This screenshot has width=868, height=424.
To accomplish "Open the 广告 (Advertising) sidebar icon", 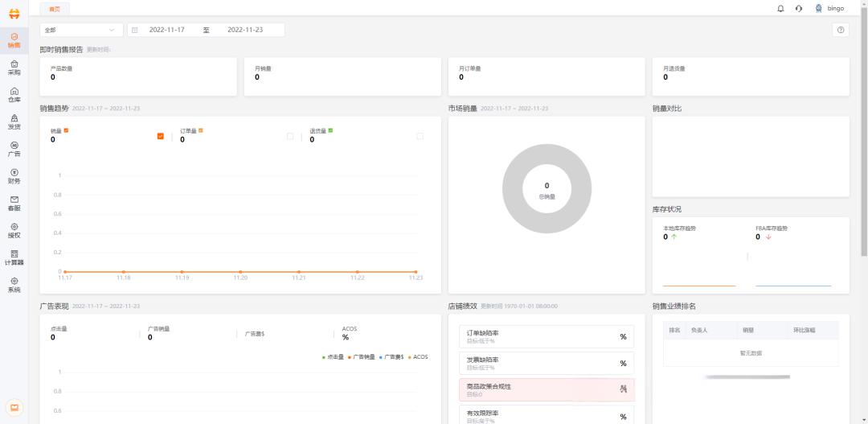I will (x=14, y=149).
